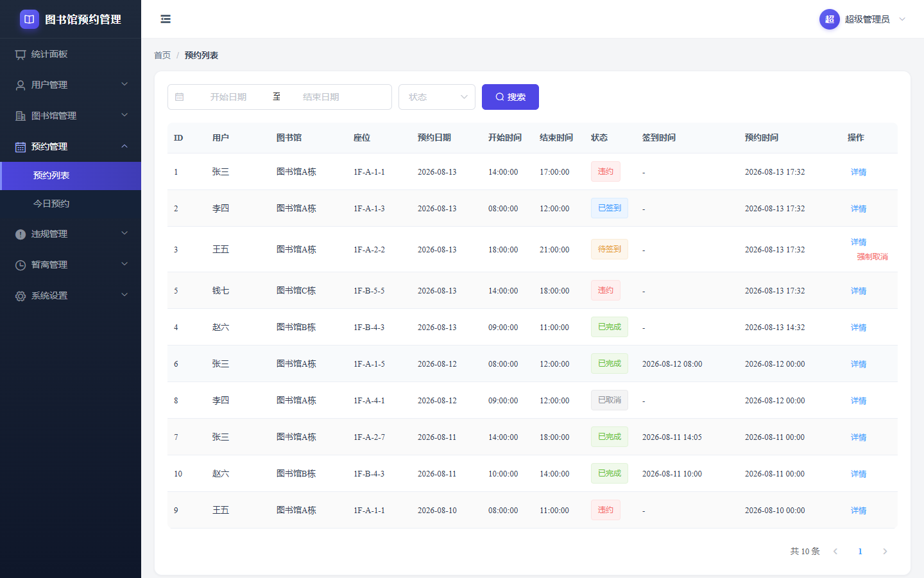
Task: Click the library book logo icon
Action: click(x=30, y=19)
